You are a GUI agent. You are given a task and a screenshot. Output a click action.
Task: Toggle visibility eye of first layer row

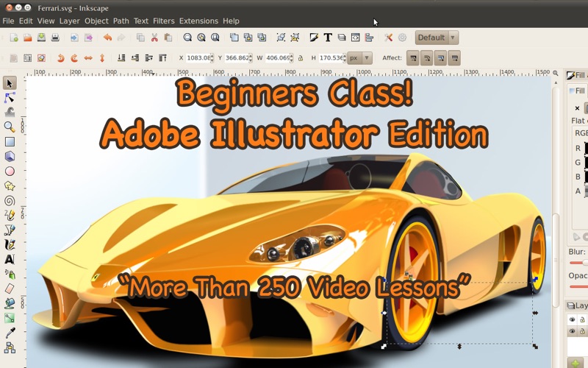click(x=573, y=319)
